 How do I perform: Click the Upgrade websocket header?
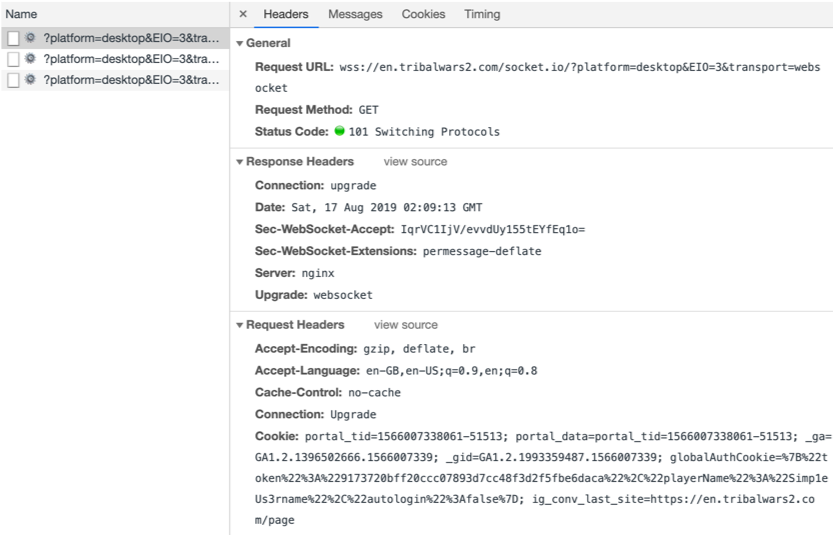314,295
